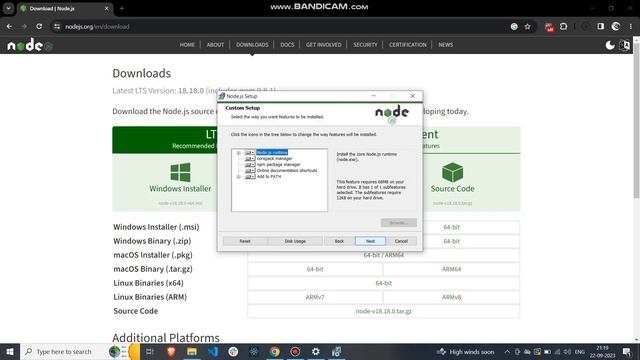Download Linux Binaries (x64) 64-bit
Viewport: 640px width, 360px height.
pos(383,283)
